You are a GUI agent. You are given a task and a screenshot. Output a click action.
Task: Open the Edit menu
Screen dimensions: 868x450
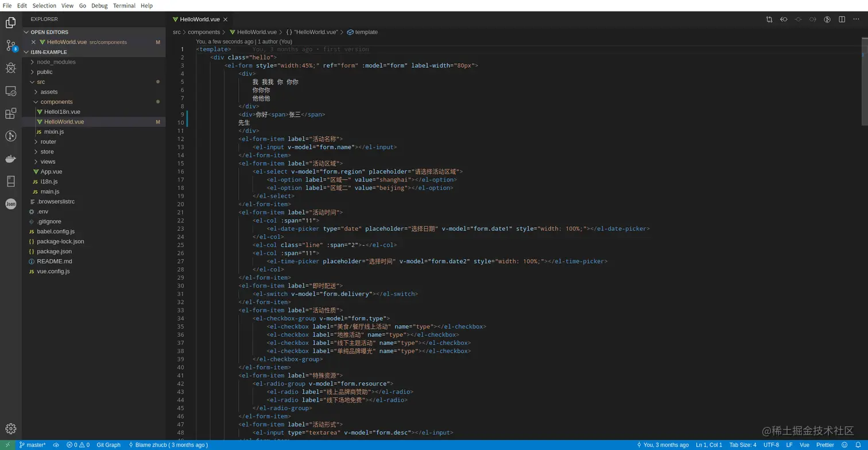[x=22, y=6]
